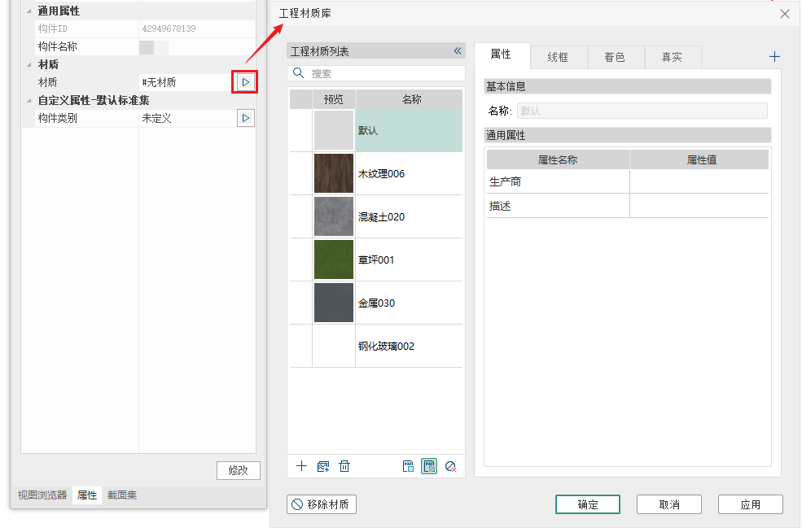Click the 金属030 name text
This screenshot has width=802, height=532.
[376, 303]
